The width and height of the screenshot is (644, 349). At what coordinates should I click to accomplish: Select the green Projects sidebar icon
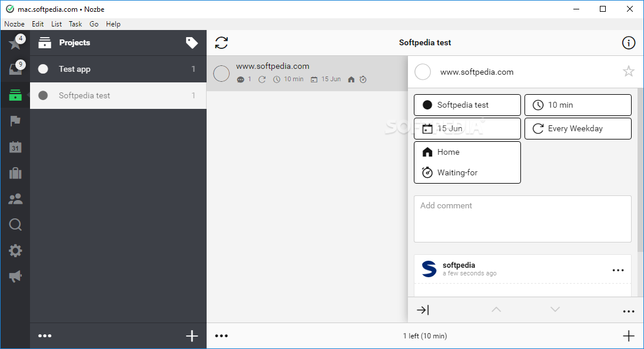[15, 95]
